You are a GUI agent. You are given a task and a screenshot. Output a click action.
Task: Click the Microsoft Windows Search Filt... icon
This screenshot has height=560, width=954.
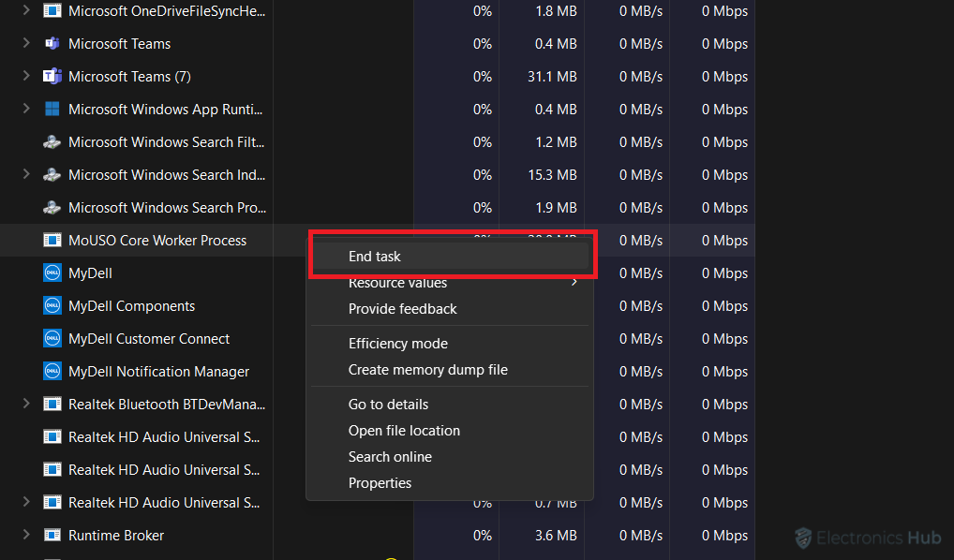52,142
